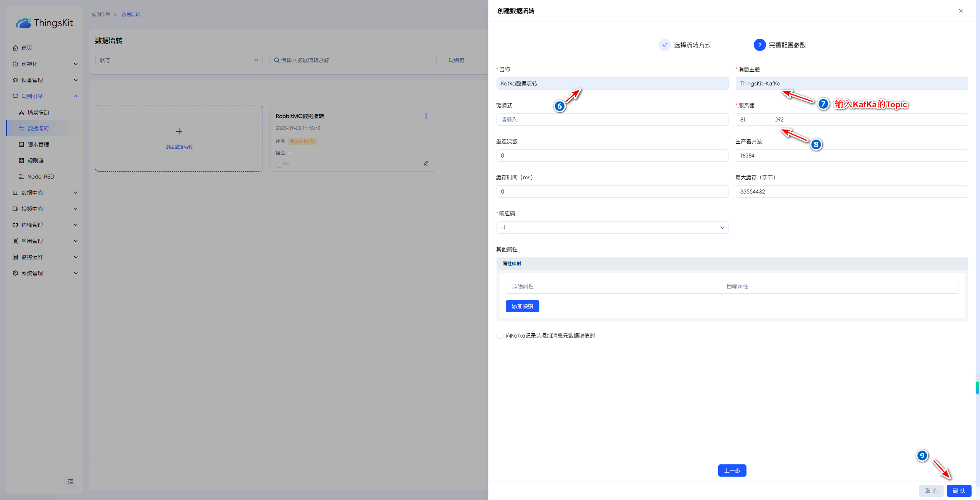Click the pencil edit icon on RabbitMQ card

[x=426, y=164]
